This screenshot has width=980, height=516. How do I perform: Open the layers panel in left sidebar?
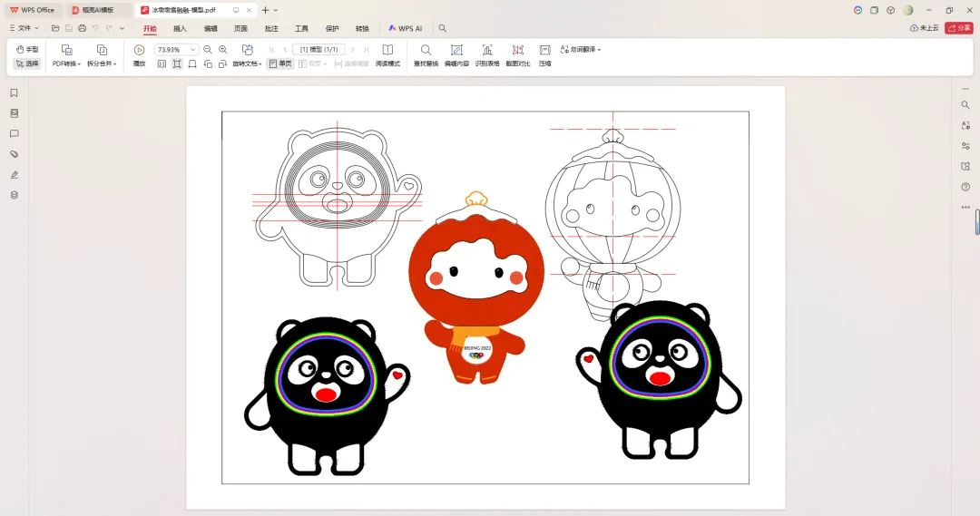[15, 195]
